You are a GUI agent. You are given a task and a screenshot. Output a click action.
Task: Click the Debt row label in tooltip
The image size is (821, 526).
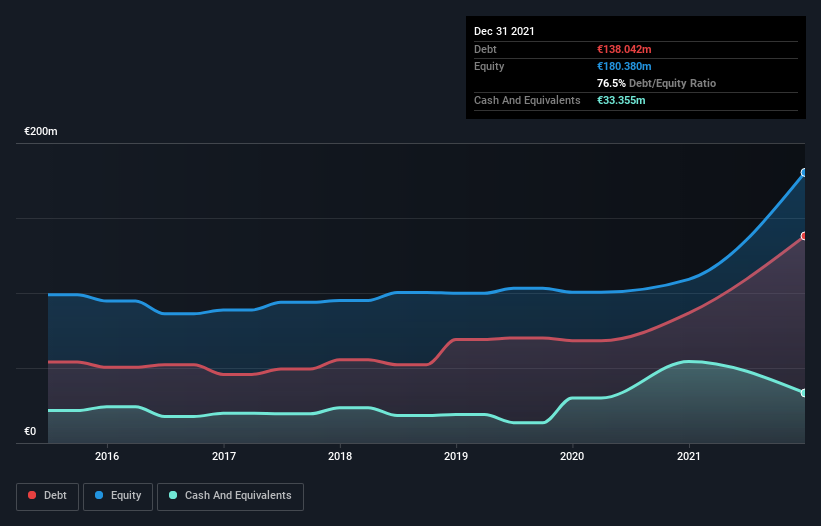(x=485, y=49)
